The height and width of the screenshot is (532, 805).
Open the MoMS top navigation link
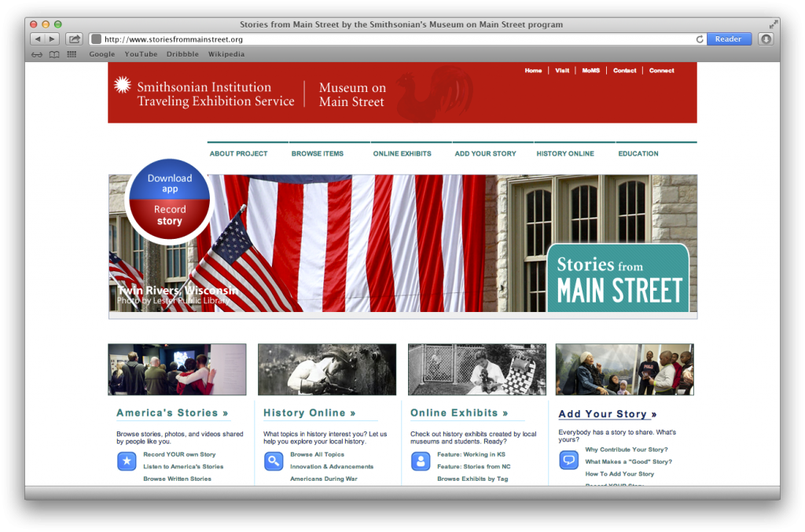pyautogui.click(x=591, y=71)
